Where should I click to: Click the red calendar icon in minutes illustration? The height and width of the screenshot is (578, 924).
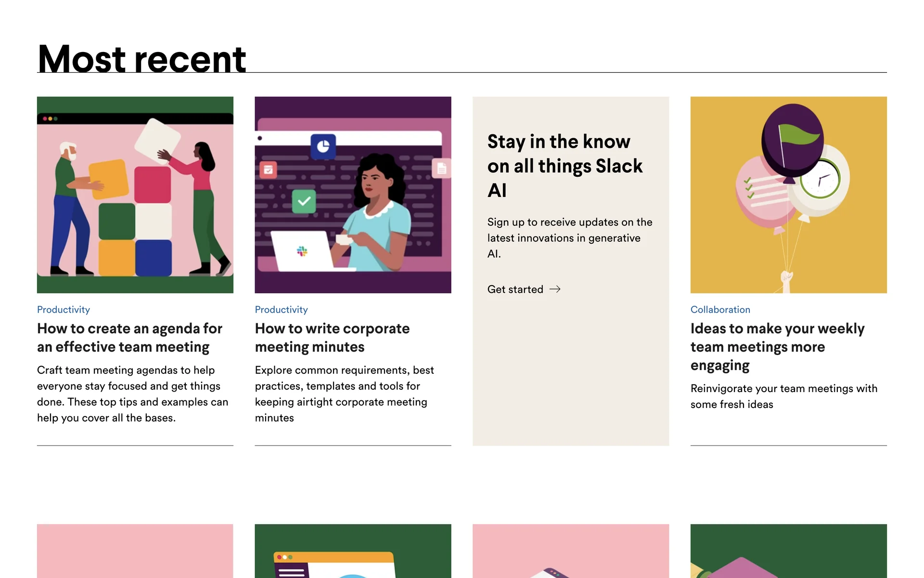268,170
